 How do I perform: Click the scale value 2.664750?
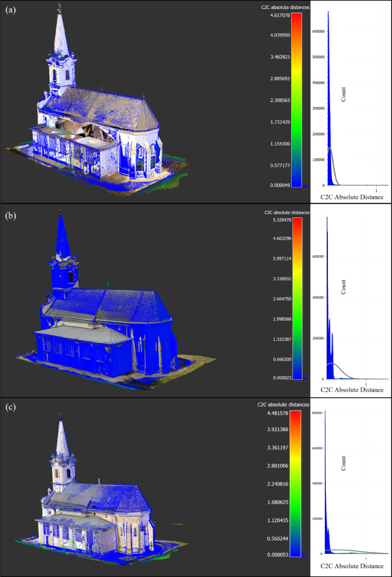click(282, 299)
